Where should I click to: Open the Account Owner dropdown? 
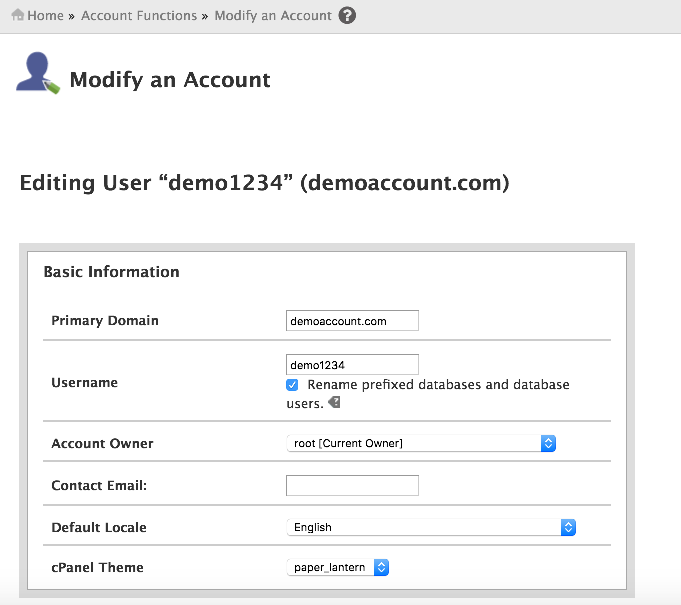(x=420, y=443)
